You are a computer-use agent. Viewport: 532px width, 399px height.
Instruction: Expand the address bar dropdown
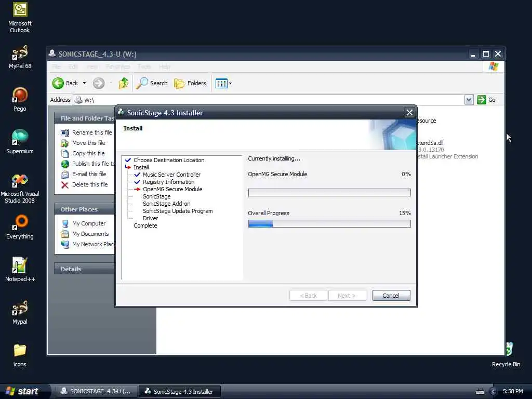[469, 100]
